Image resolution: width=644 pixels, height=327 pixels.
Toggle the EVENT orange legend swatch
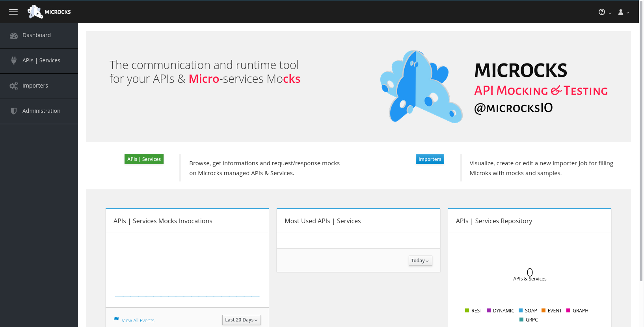tap(543, 310)
